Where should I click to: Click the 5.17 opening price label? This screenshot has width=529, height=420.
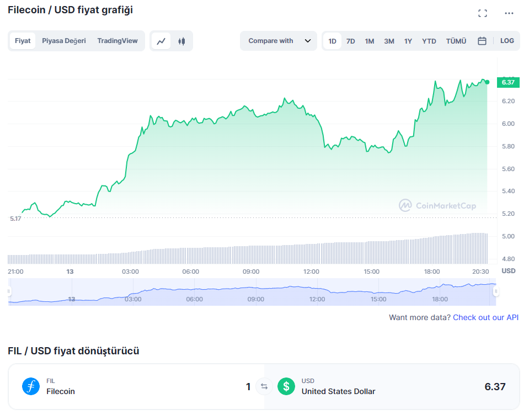(x=15, y=219)
